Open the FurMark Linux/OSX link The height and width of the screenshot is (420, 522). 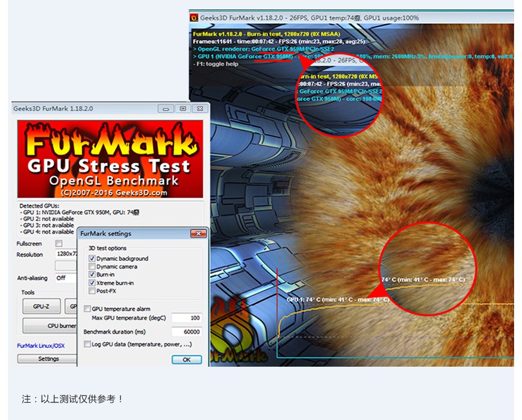(x=41, y=346)
